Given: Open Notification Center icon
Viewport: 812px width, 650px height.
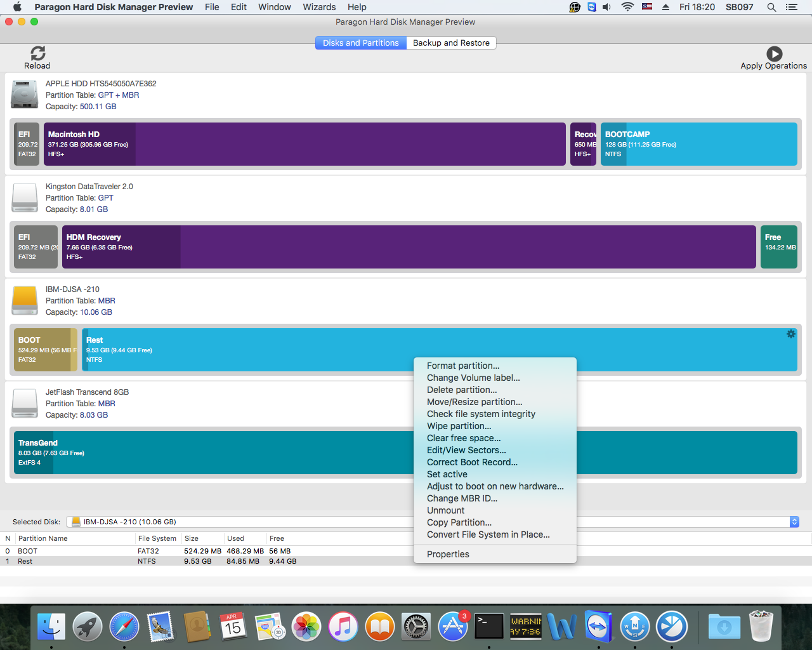Looking at the screenshot, I should coord(791,7).
